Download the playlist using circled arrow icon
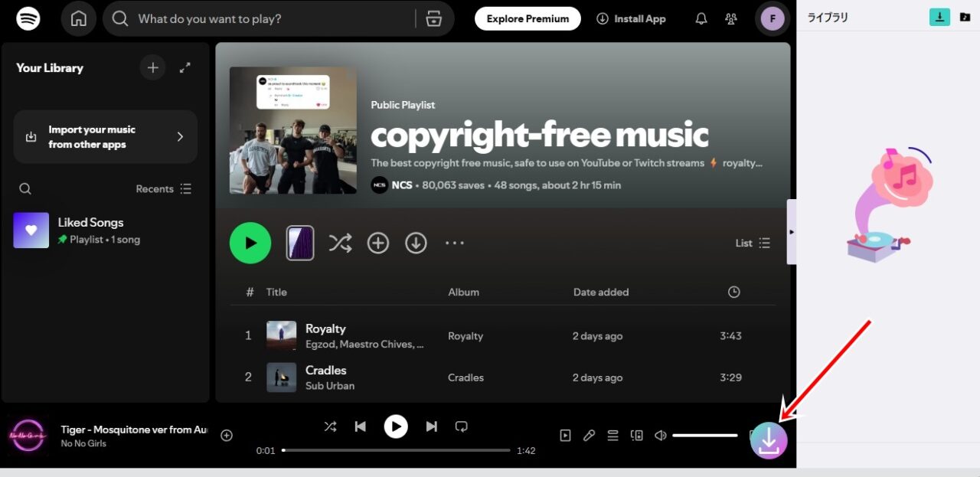The width and height of the screenshot is (980, 477). coord(416,243)
